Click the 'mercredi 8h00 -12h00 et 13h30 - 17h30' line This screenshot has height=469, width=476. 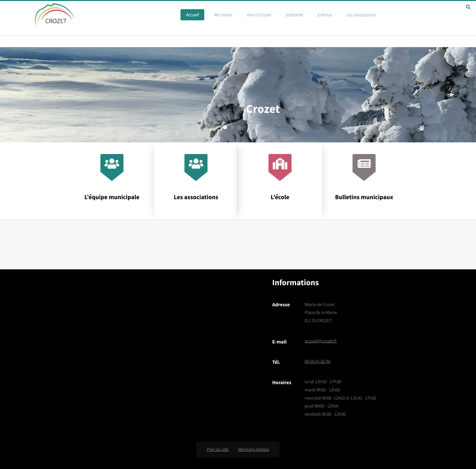[x=340, y=398]
